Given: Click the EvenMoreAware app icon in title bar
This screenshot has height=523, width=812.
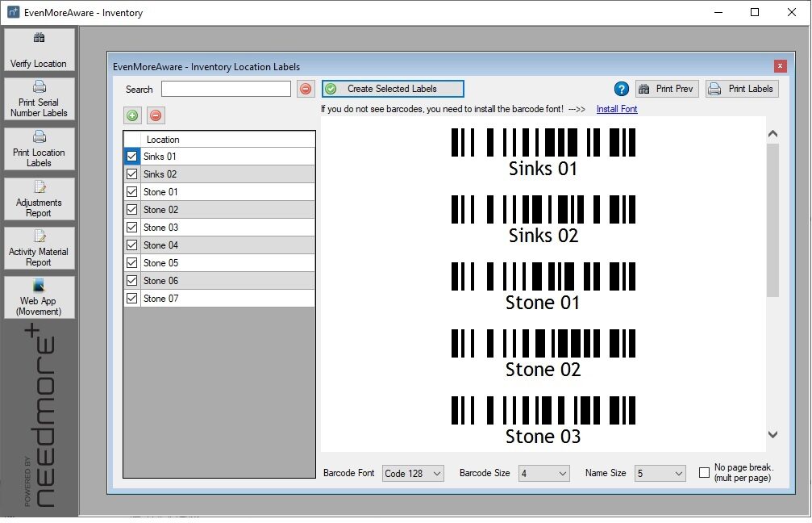Looking at the screenshot, I should [x=13, y=12].
